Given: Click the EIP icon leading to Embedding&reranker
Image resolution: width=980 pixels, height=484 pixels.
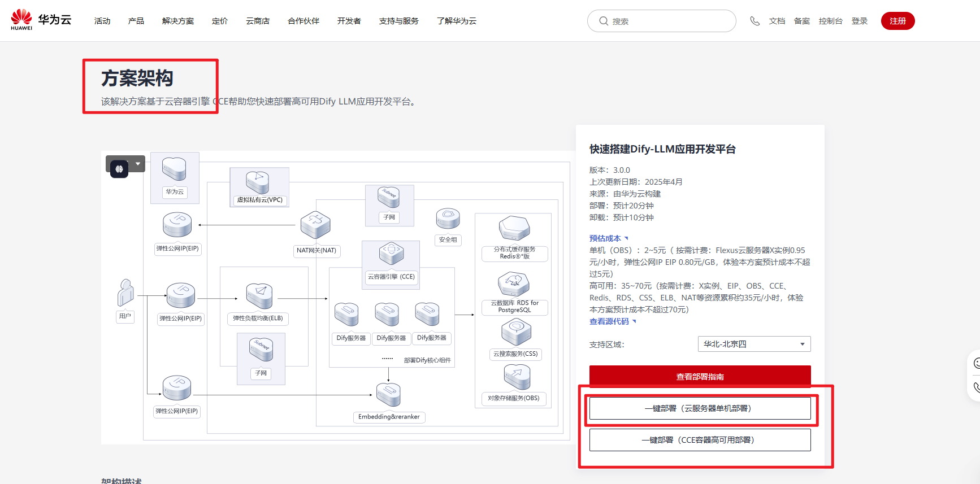Looking at the screenshot, I should coord(177,388).
